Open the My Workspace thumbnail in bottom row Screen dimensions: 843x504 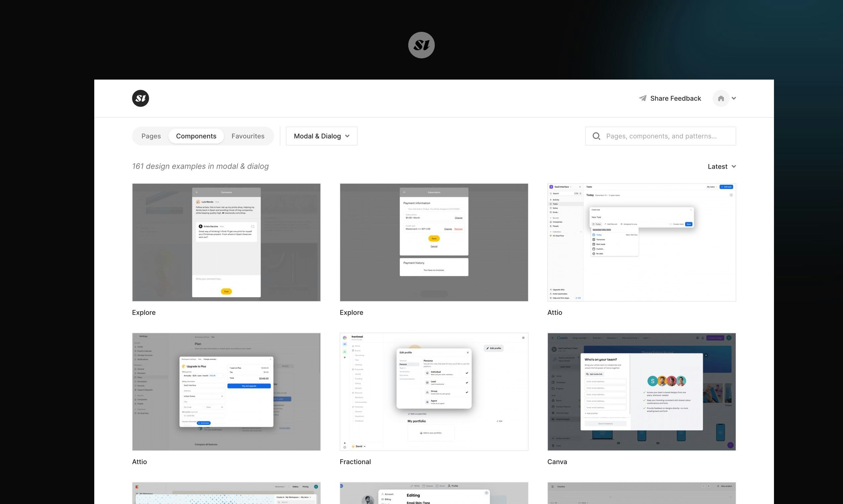[x=226, y=493]
